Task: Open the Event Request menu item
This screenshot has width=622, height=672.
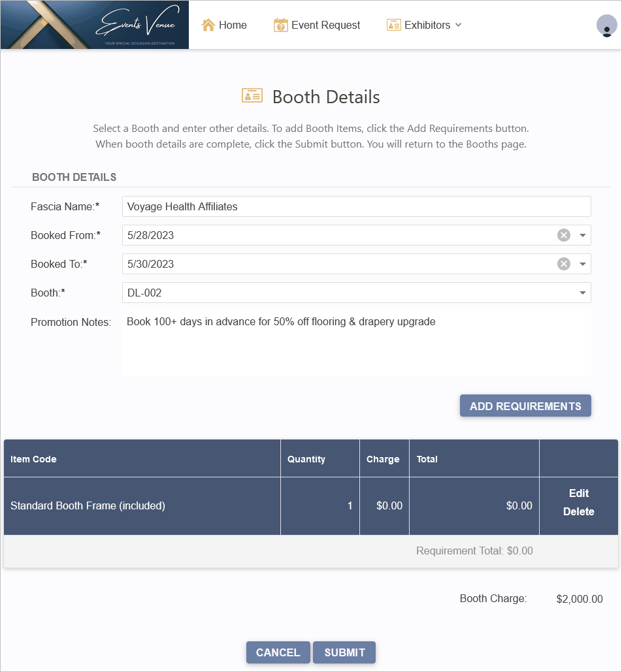Action: pyautogui.click(x=317, y=25)
